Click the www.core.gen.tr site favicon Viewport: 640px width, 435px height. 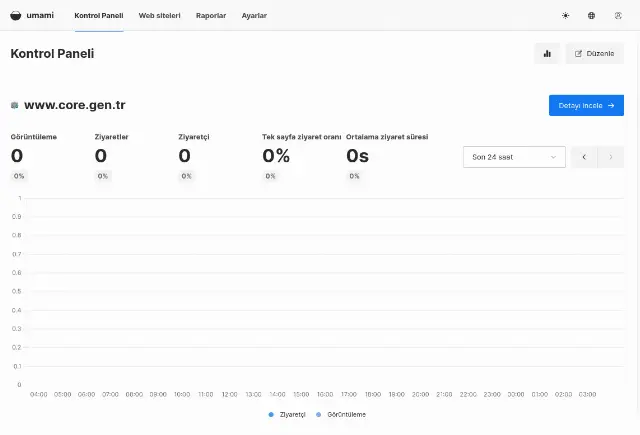coord(15,105)
